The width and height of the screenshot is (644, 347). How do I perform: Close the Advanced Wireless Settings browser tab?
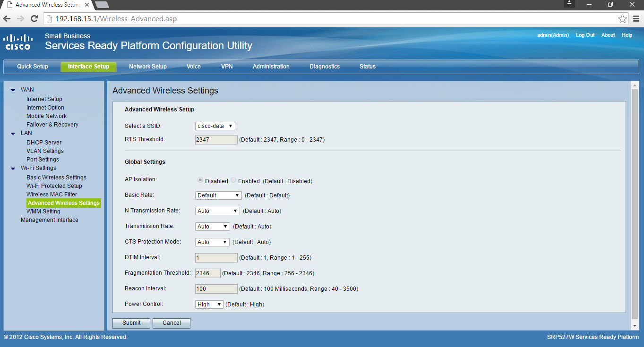[x=86, y=5]
